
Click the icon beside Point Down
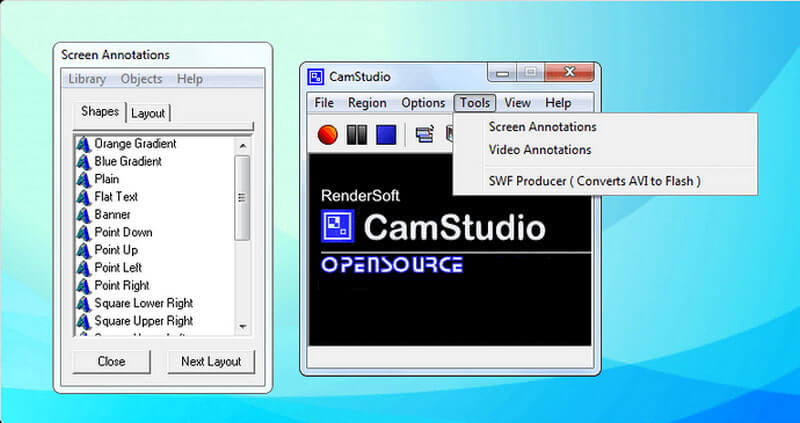click(x=83, y=233)
